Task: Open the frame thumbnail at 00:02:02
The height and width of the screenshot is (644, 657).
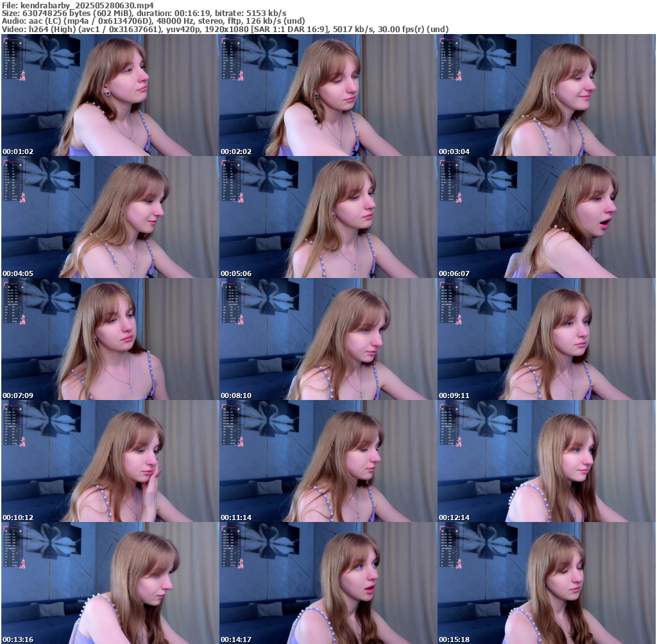Action: [x=328, y=95]
